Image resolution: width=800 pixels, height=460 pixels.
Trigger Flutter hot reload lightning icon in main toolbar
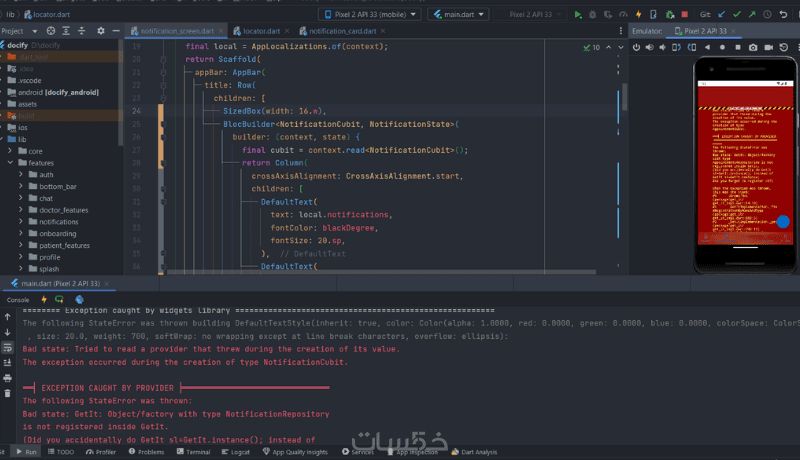pos(638,14)
